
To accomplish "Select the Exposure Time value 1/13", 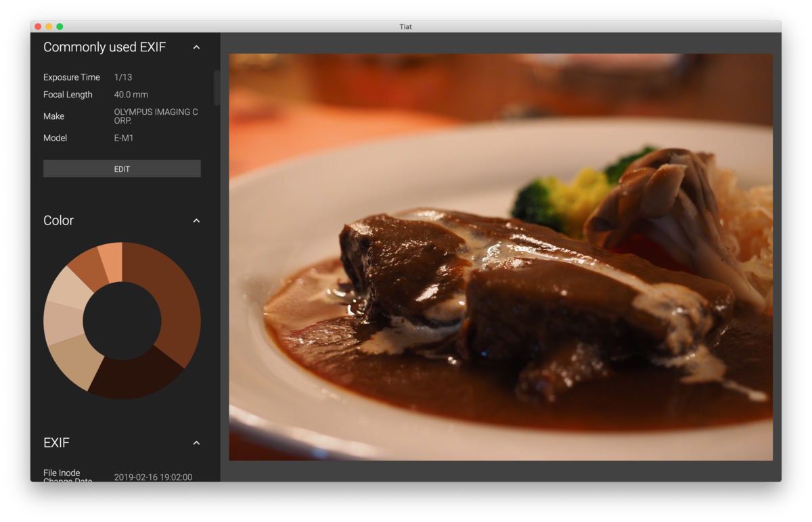I will (x=123, y=77).
